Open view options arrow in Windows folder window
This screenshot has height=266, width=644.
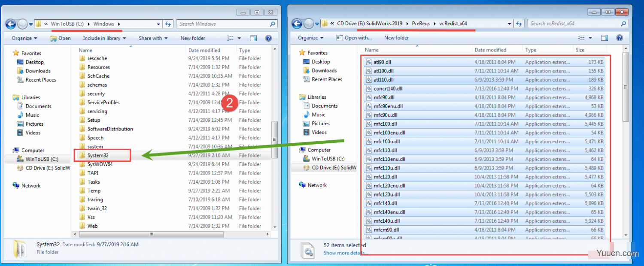[x=239, y=38]
